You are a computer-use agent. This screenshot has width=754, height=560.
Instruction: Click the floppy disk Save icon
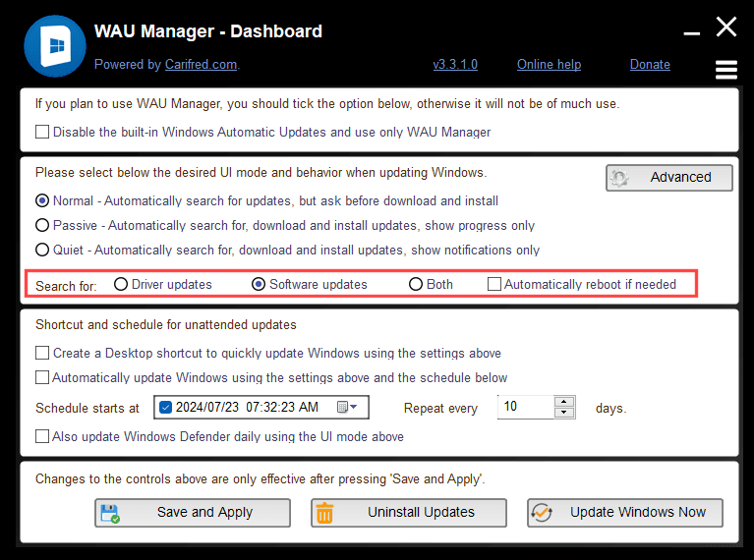tap(110, 514)
